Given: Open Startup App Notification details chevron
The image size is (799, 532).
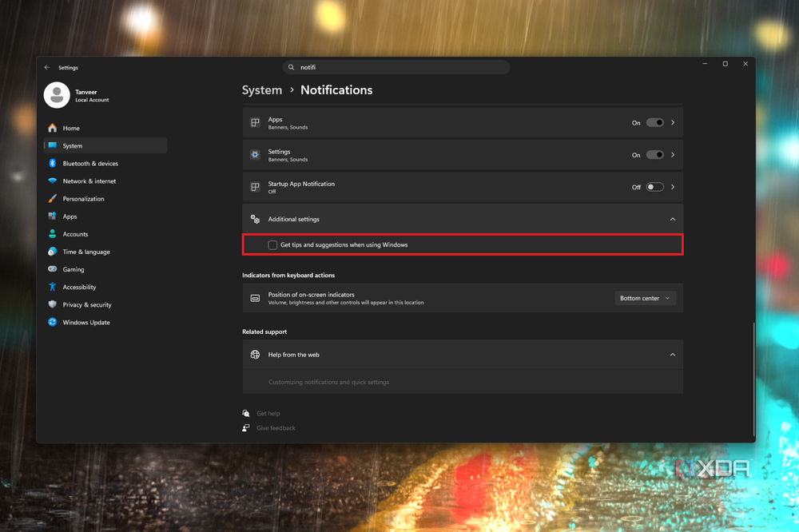Looking at the screenshot, I should 673,187.
